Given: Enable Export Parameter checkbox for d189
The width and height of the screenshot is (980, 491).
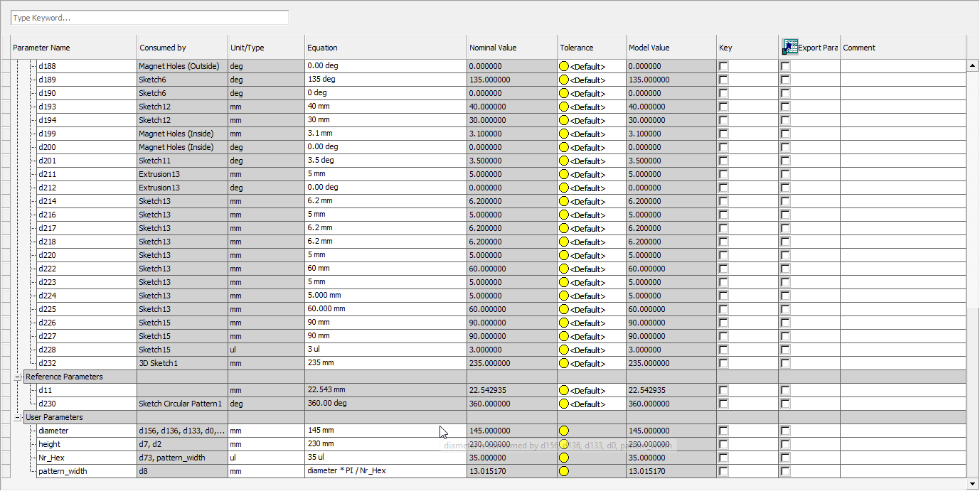Looking at the screenshot, I should click(785, 80).
